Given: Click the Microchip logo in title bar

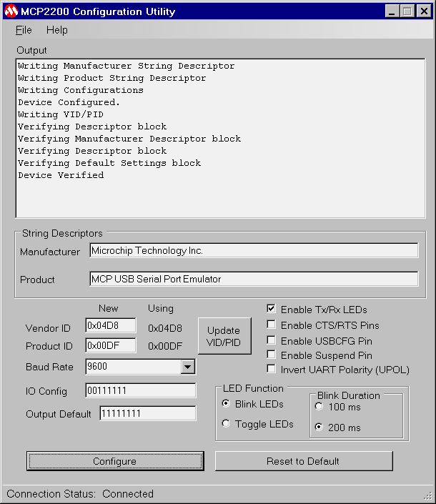Looking at the screenshot, I should coord(11,11).
